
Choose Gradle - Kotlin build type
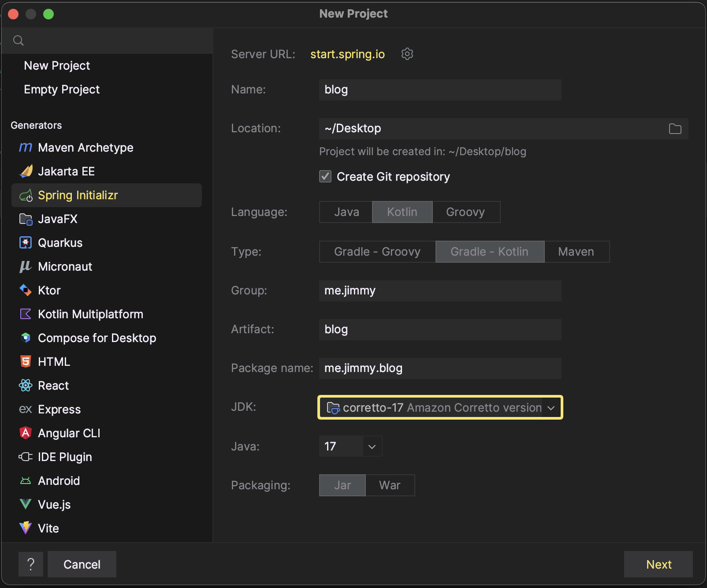pyautogui.click(x=490, y=252)
